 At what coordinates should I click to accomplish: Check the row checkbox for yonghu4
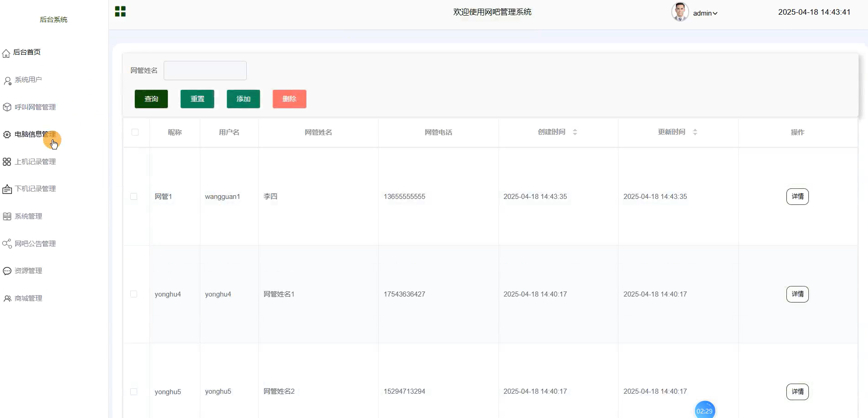pyautogui.click(x=134, y=294)
